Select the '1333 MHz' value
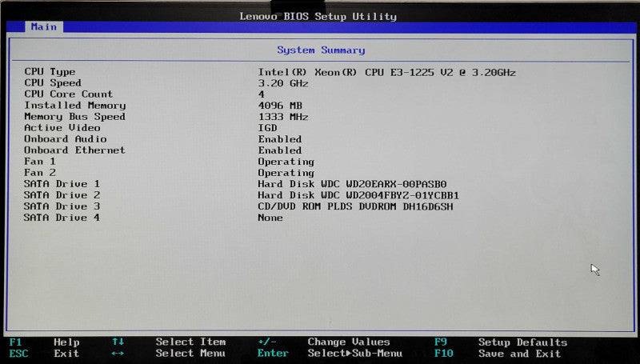The width and height of the screenshot is (640, 364). point(283,117)
